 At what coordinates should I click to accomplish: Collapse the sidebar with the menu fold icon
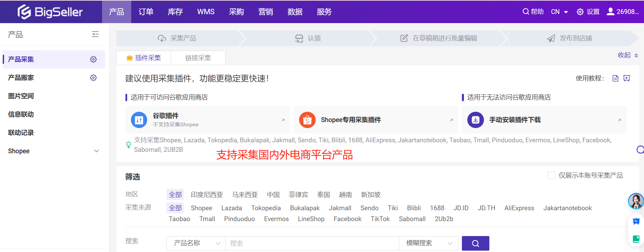(95, 34)
